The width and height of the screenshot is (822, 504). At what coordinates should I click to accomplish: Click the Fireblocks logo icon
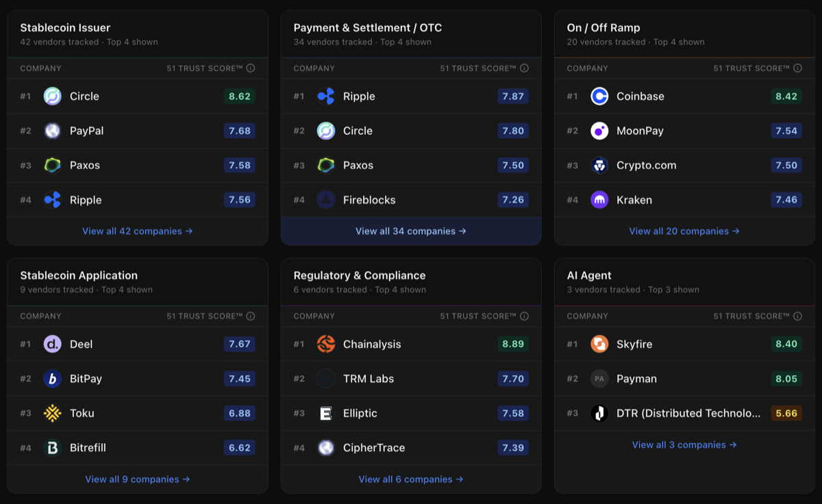(325, 200)
